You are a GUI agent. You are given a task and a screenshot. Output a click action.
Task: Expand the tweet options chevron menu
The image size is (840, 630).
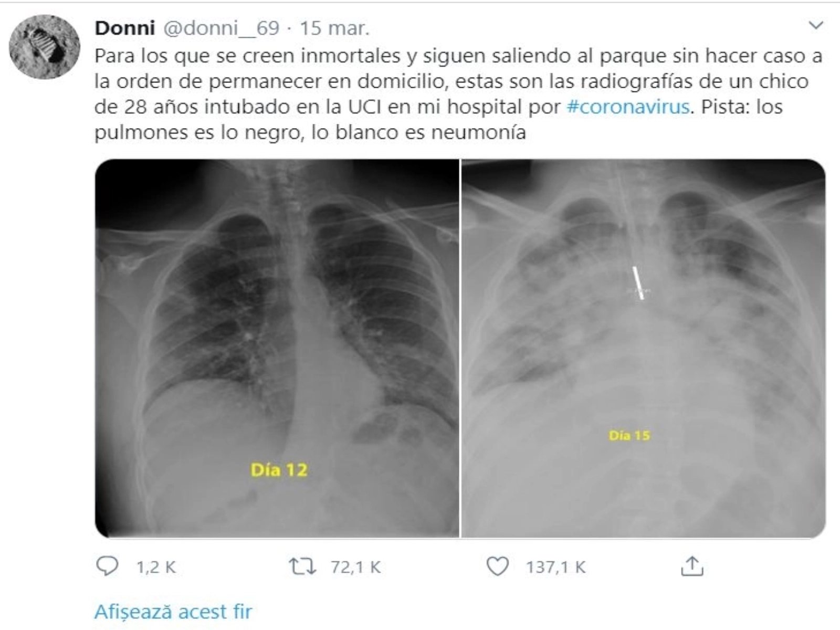pyautogui.click(x=816, y=25)
